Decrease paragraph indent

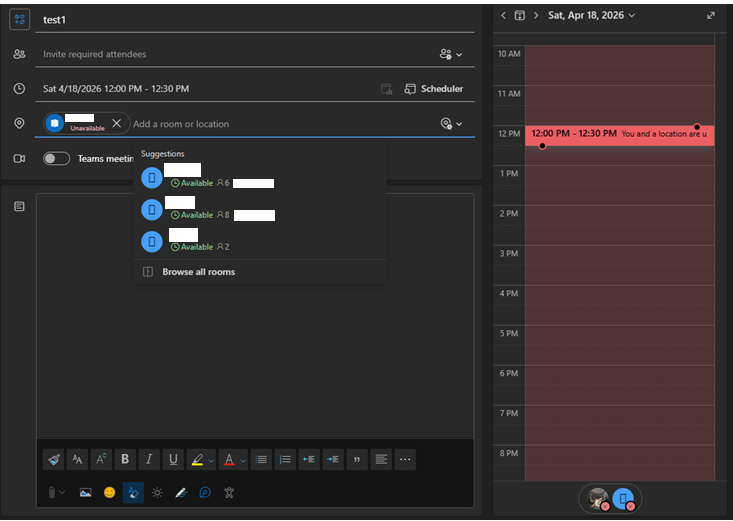point(309,459)
